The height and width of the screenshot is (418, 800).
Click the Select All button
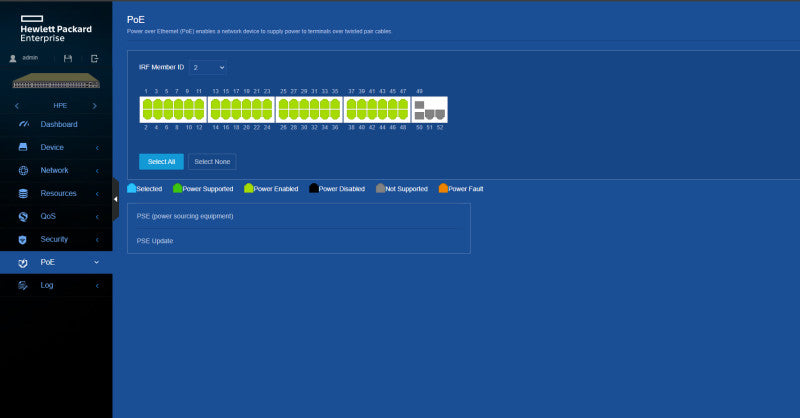point(161,162)
